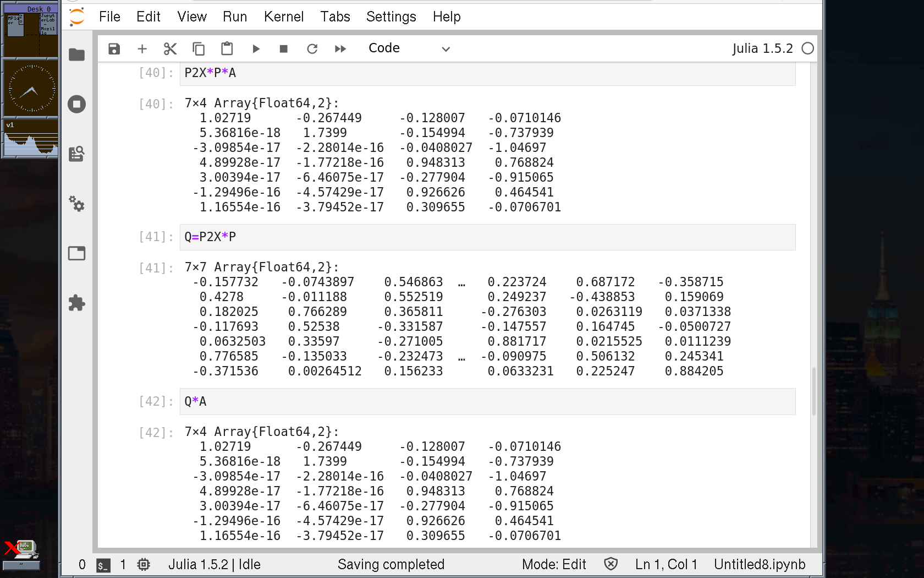Viewport: 924px width, 578px height.
Task: Restart kernel and run all cells
Action: pyautogui.click(x=340, y=49)
